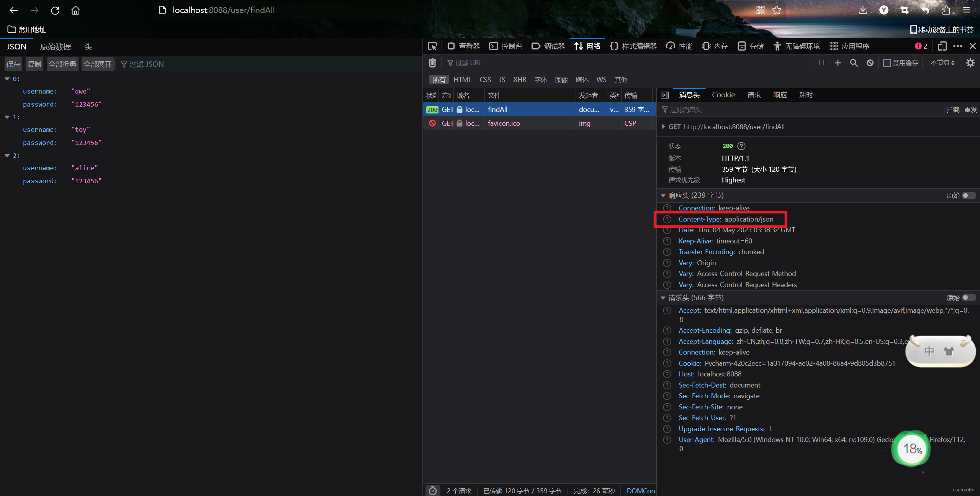Show the error count badge with 2
The height and width of the screenshot is (496, 980).
tap(921, 46)
